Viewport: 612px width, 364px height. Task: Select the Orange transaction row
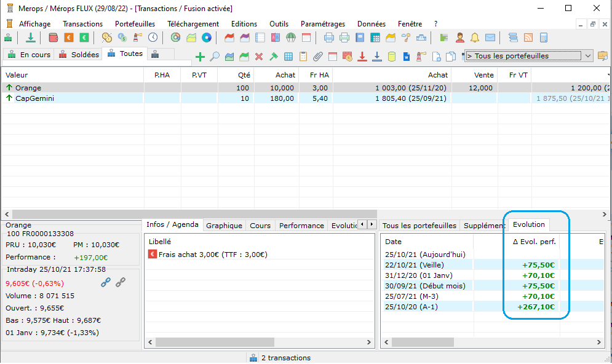click(305, 88)
